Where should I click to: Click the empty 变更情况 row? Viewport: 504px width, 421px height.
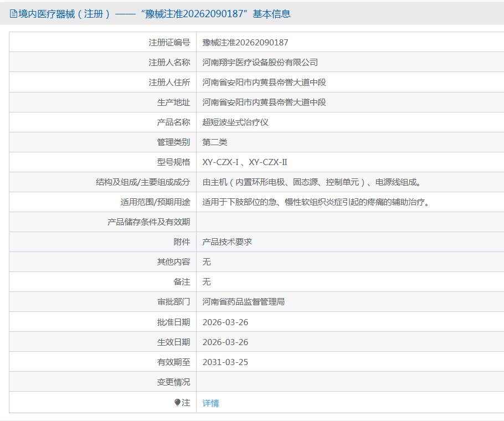coord(305,381)
